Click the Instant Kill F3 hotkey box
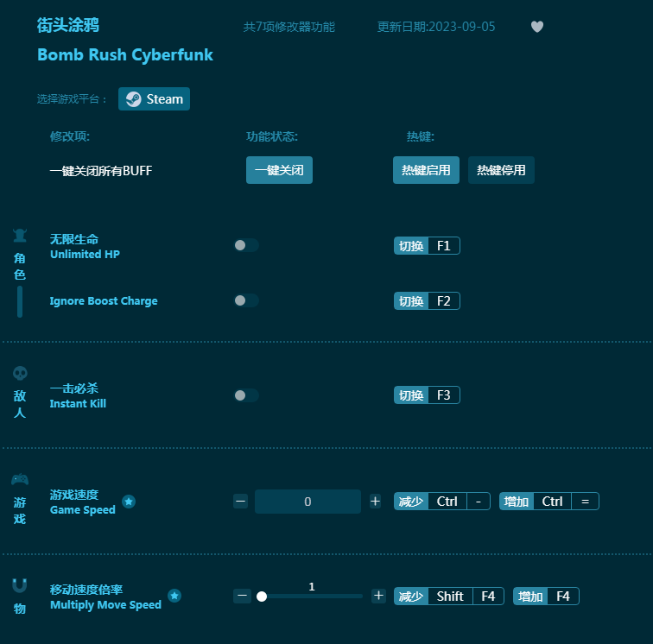Image resolution: width=653 pixels, height=644 pixels. point(427,395)
